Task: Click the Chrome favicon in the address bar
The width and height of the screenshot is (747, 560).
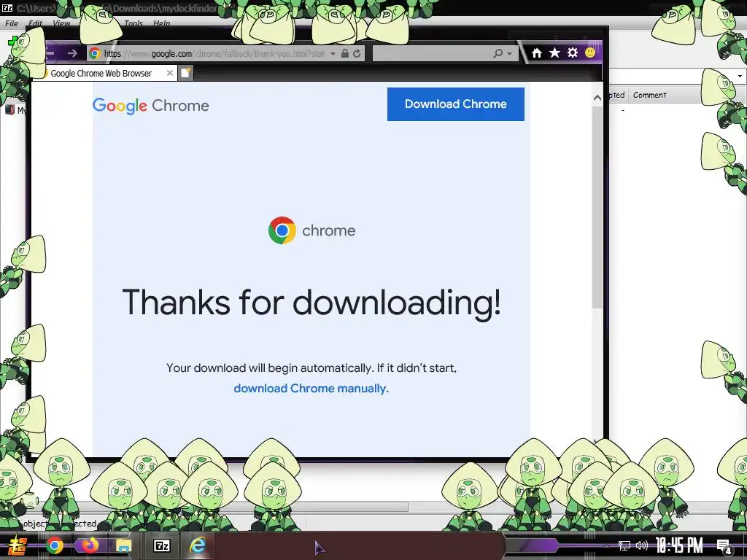Action: click(95, 53)
